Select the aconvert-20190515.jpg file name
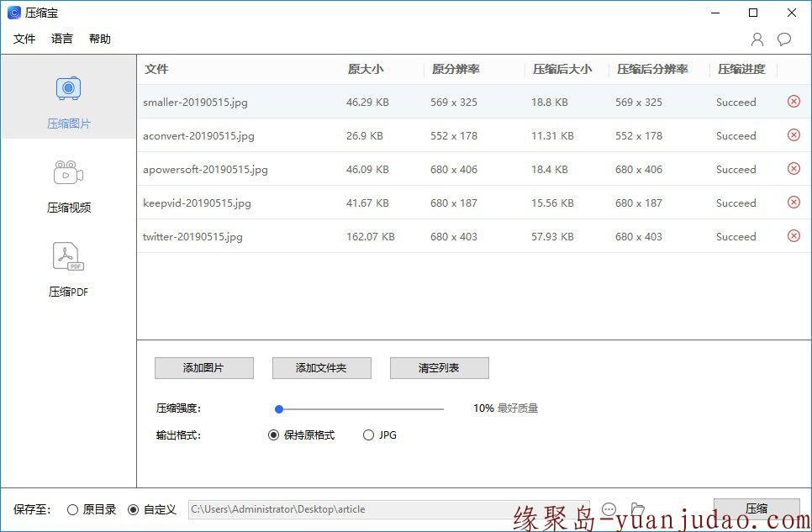This screenshot has width=812, height=532. pyautogui.click(x=199, y=135)
